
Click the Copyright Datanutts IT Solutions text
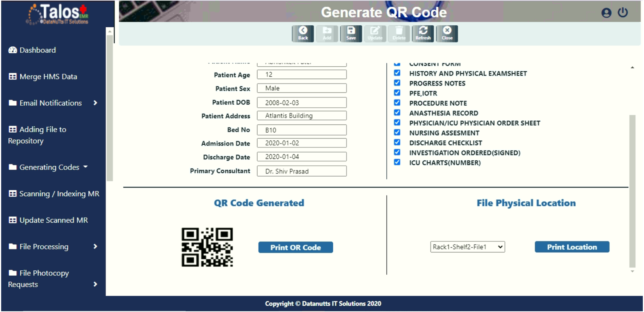pyautogui.click(x=323, y=303)
